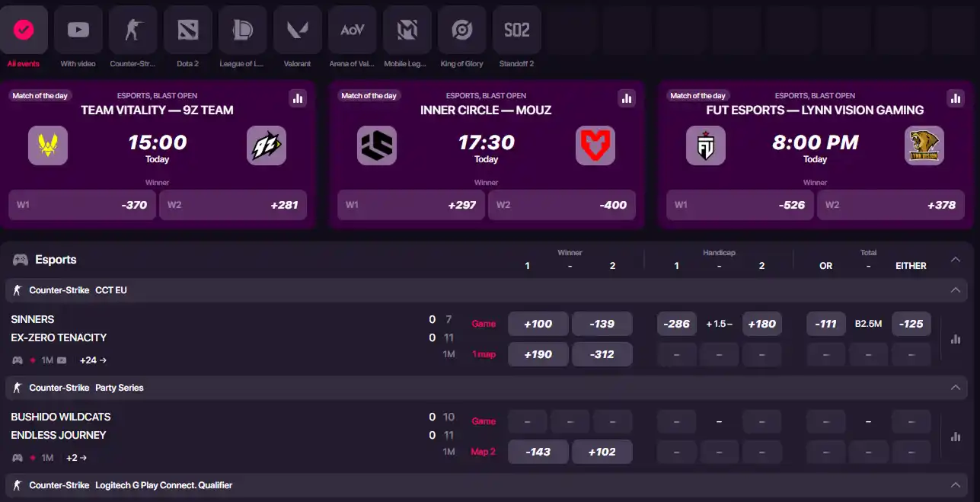This screenshot has width=980, height=502.
Task: Open King of Glory category icon
Action: (x=462, y=30)
